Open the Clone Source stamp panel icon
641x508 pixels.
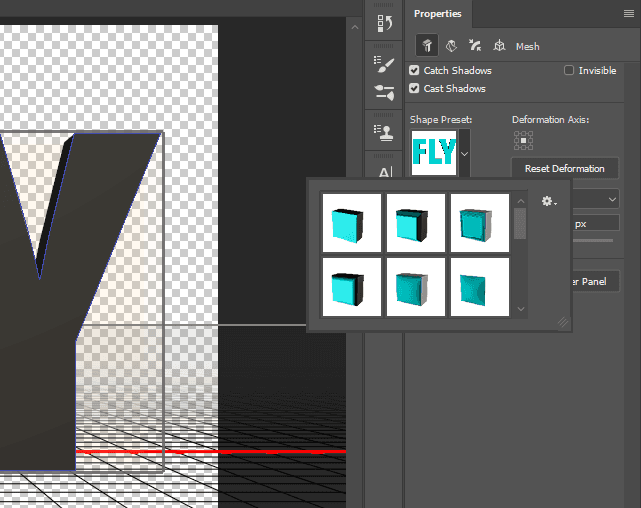pyautogui.click(x=385, y=132)
